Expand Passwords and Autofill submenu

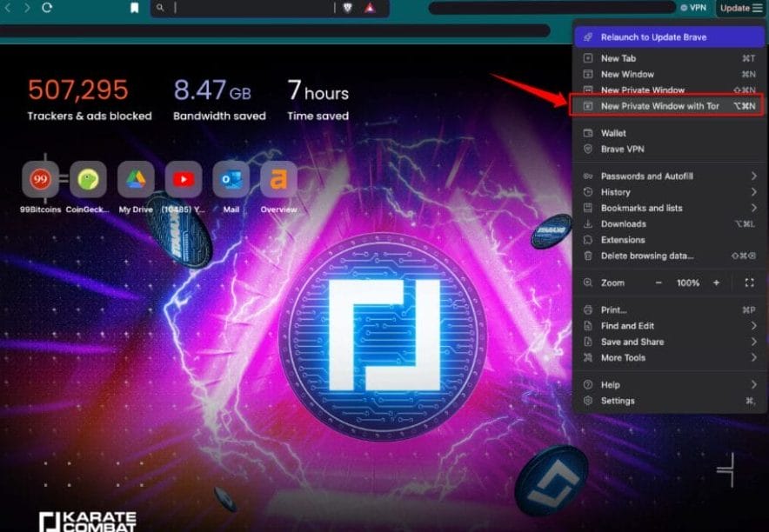(670, 176)
